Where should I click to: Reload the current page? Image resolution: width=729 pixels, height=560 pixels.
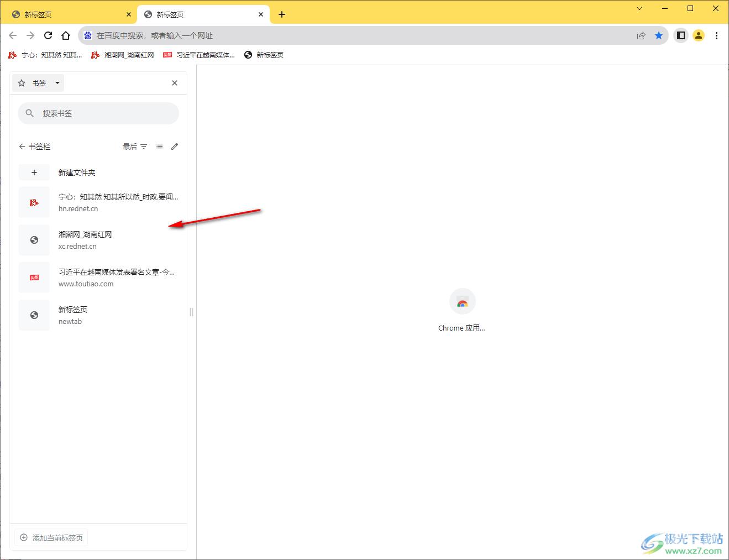tap(48, 35)
